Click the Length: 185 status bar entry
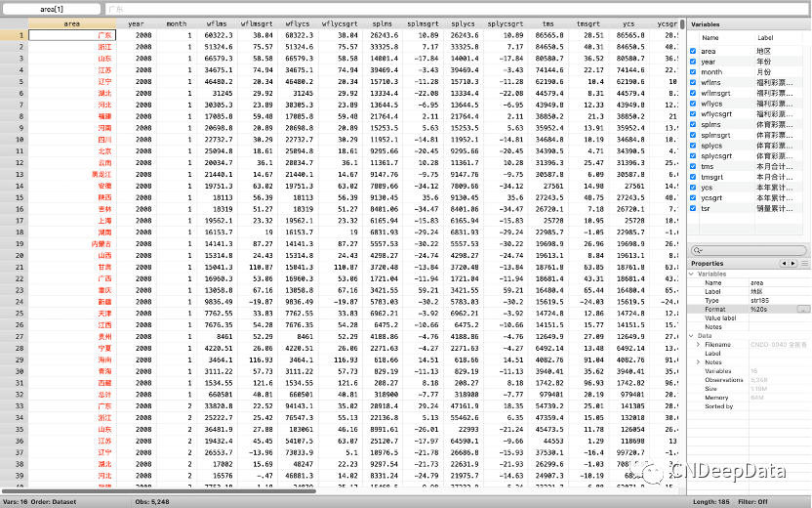The height and width of the screenshot is (508, 812). [711, 502]
